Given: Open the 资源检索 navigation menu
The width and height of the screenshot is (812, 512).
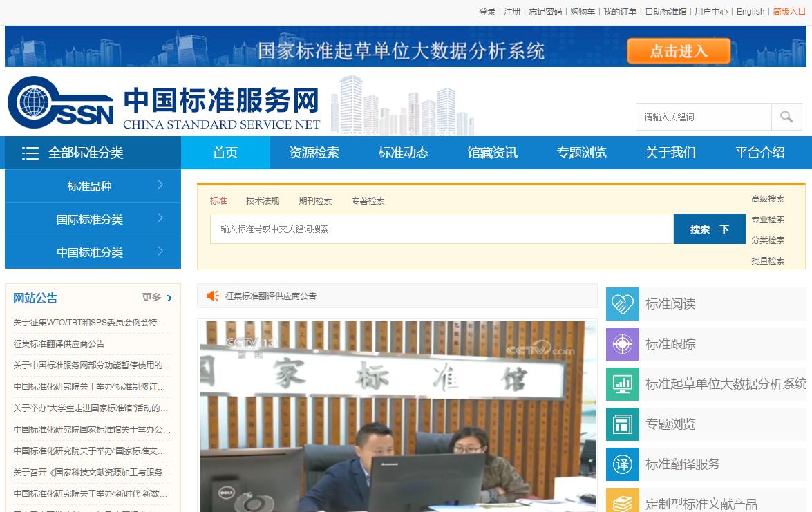Looking at the screenshot, I should click(314, 153).
